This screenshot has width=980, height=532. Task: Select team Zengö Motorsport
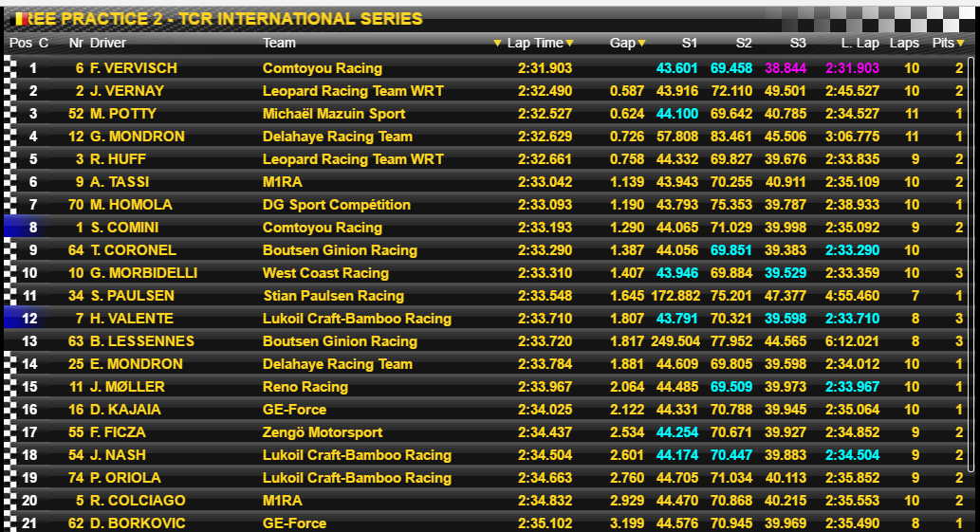click(323, 432)
